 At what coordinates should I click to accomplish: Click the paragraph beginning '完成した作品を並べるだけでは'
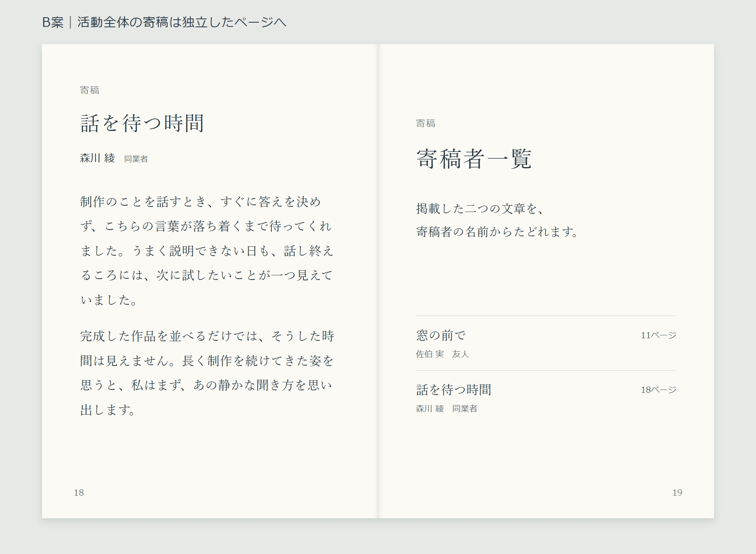(x=207, y=373)
